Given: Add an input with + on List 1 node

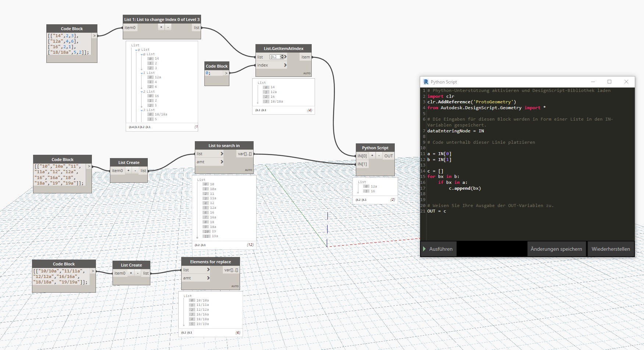Looking at the screenshot, I should click(x=161, y=27).
